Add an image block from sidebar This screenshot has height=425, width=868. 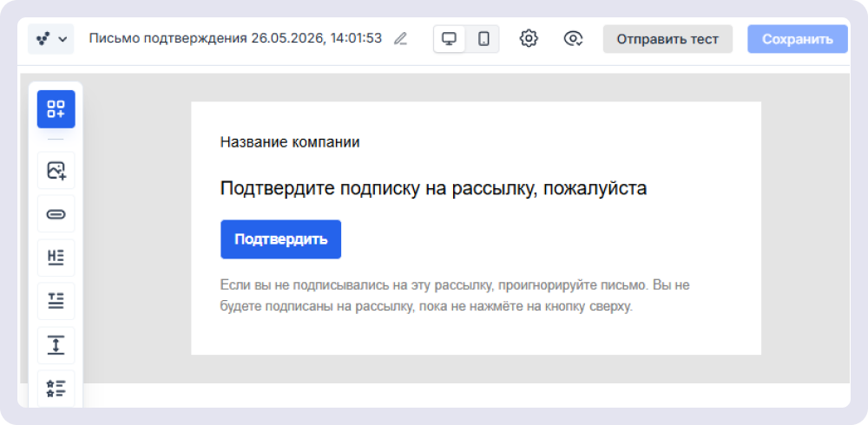56,171
